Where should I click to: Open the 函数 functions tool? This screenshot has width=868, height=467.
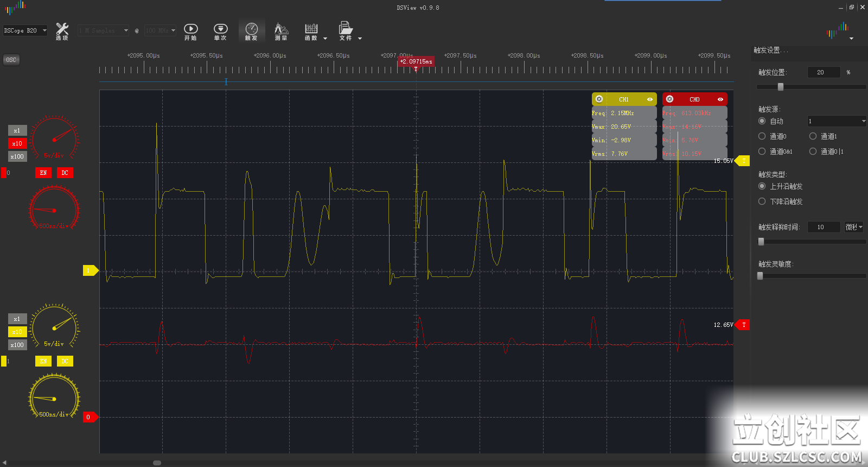pyautogui.click(x=311, y=31)
